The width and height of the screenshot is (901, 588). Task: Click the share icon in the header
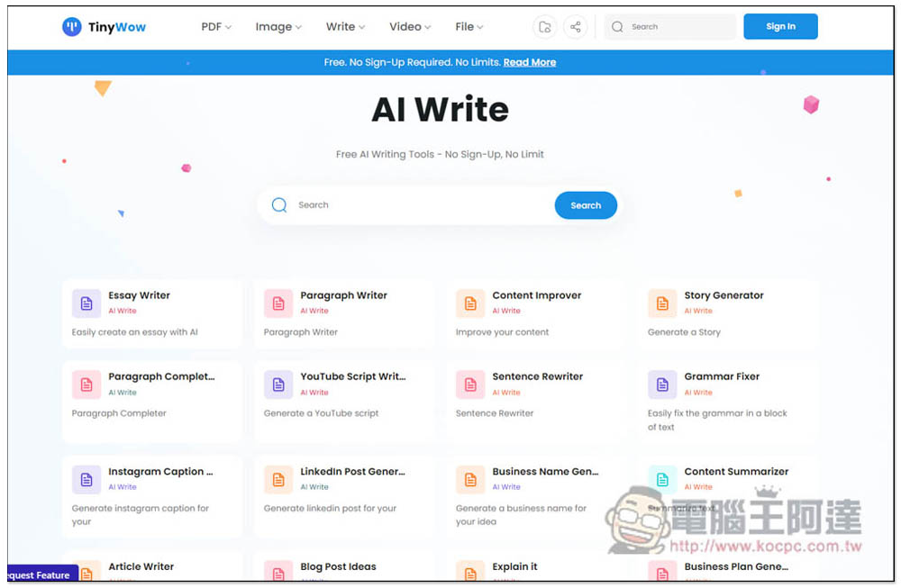click(x=575, y=27)
